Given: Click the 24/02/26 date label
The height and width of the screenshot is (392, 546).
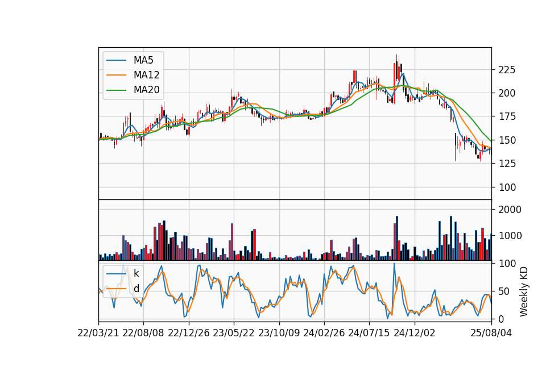Looking at the screenshot, I should [x=324, y=333].
